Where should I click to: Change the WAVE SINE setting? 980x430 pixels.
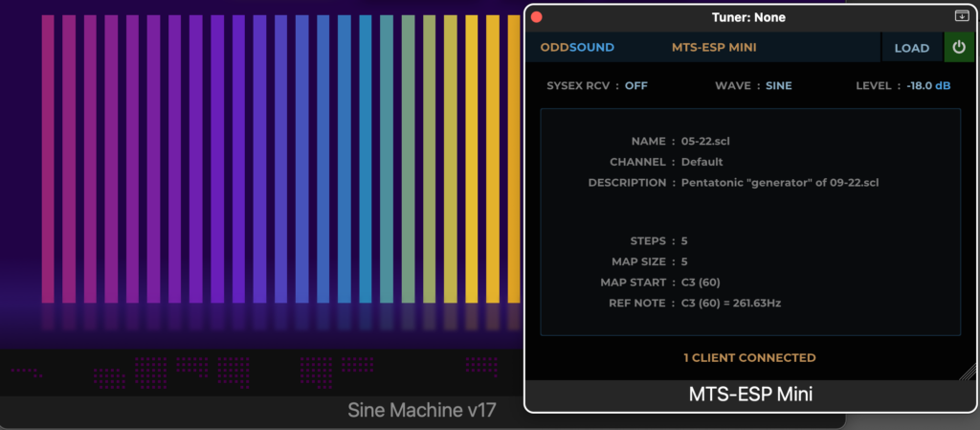point(779,85)
